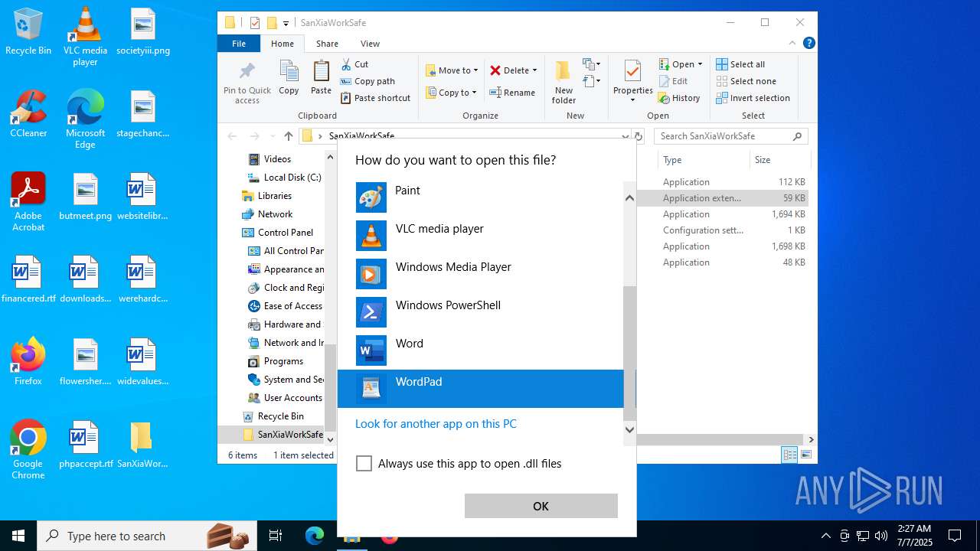
Task: Click the Windows Start button
Action: tap(18, 536)
